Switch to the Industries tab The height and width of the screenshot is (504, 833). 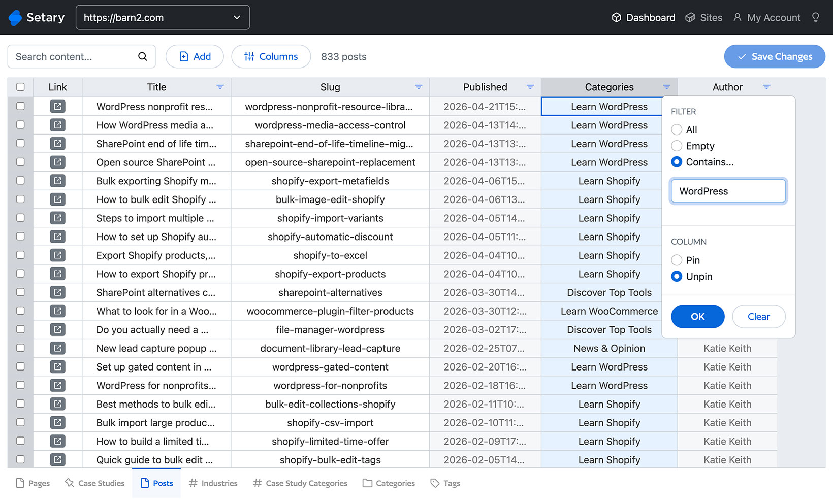[213, 483]
